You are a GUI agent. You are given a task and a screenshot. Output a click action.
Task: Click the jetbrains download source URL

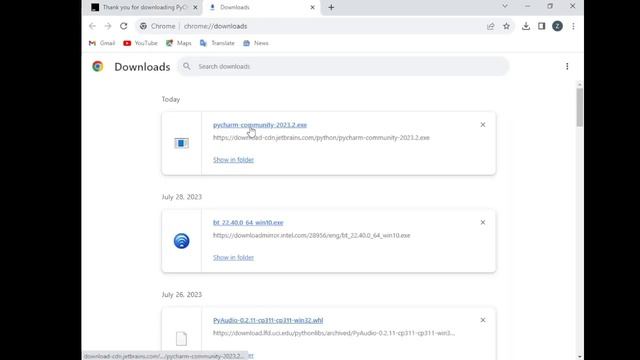(x=321, y=138)
